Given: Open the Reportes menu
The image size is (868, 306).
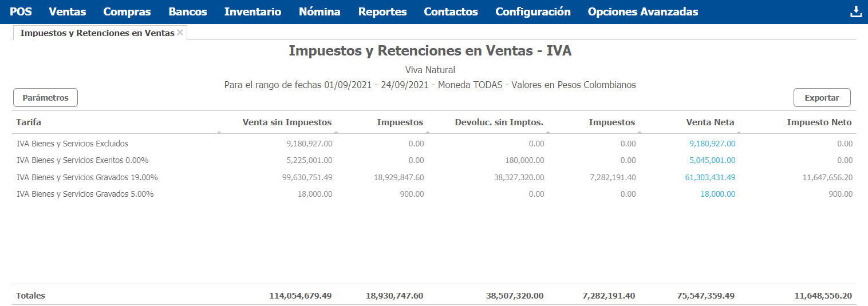Looking at the screenshot, I should [x=382, y=11].
